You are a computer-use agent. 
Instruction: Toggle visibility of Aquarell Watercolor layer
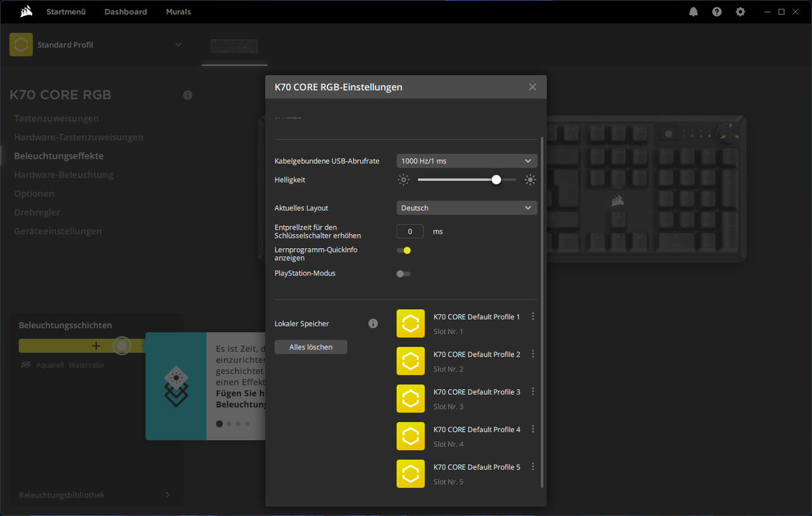25,366
